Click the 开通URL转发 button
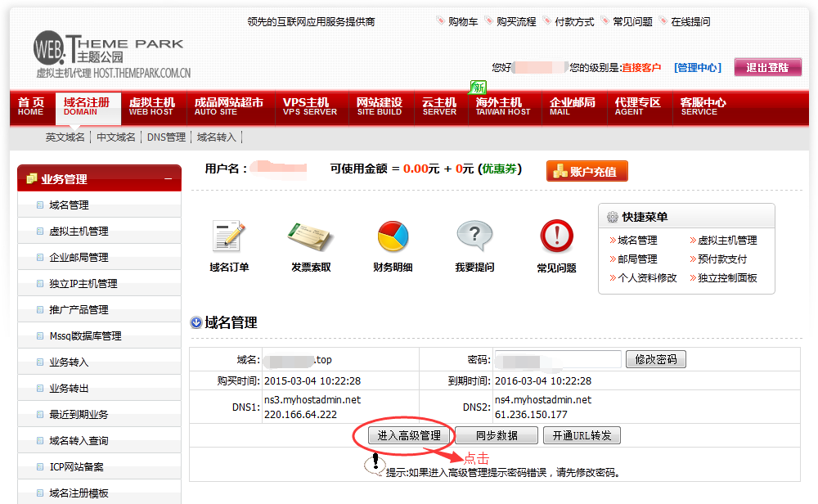The image size is (818, 504). [x=582, y=435]
